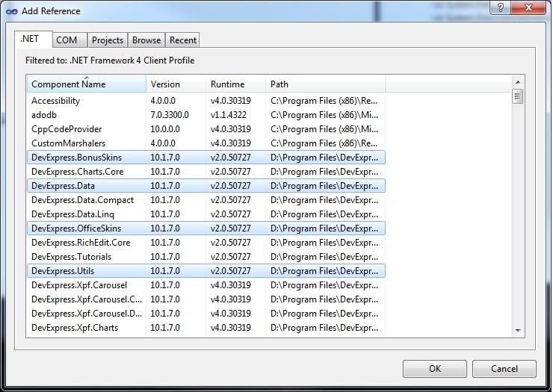Show the Recent tab
The width and height of the screenshot is (553, 392).
(x=183, y=40)
